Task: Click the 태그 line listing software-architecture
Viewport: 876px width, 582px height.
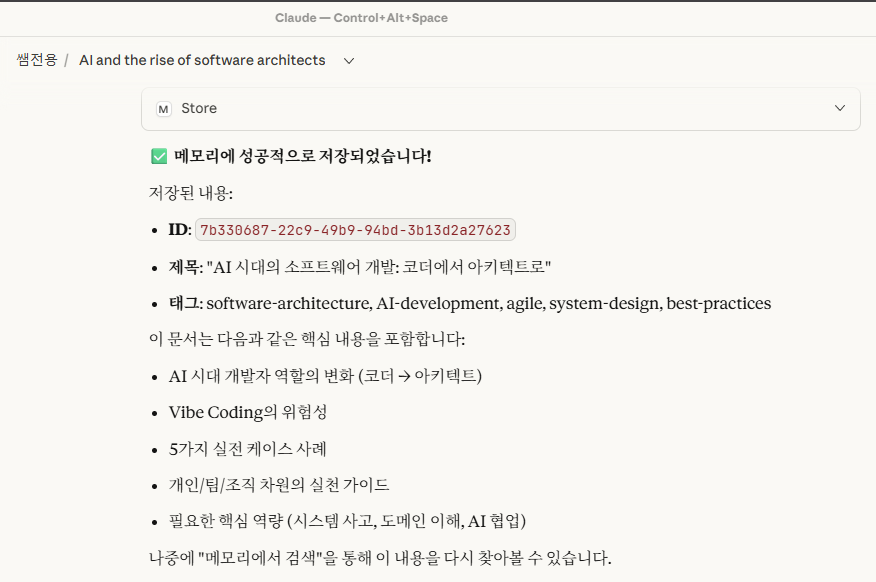Action: (470, 303)
